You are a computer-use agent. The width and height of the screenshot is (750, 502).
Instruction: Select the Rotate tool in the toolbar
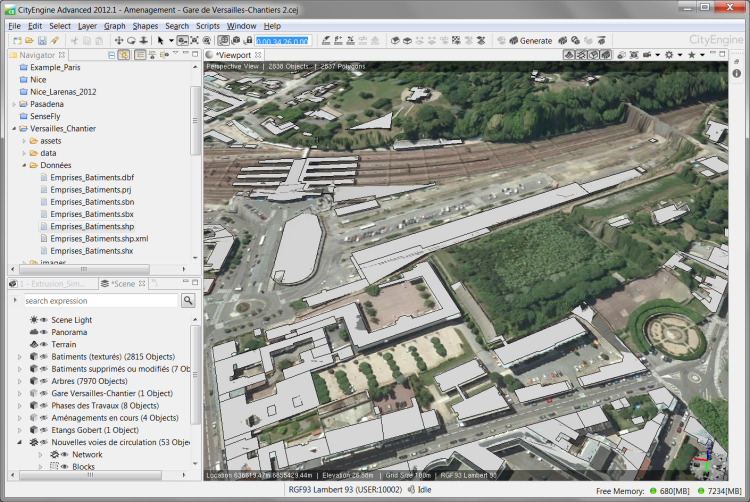click(x=131, y=41)
